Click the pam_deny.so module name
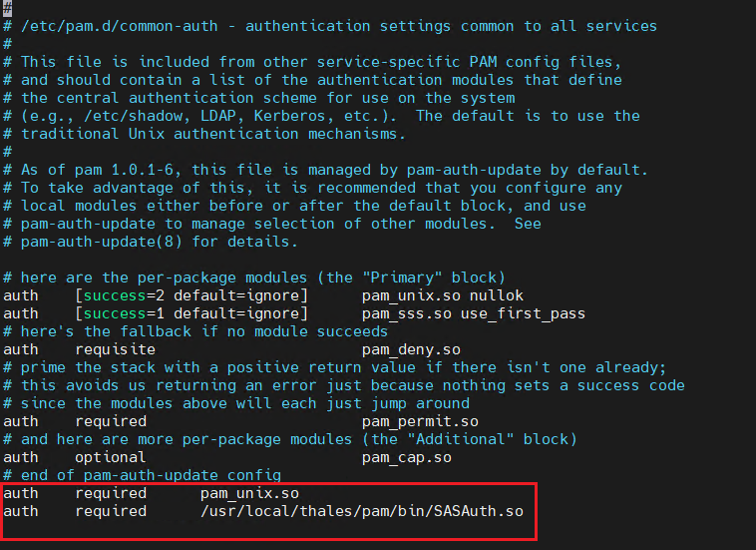The width and height of the screenshot is (756, 550). (411, 349)
